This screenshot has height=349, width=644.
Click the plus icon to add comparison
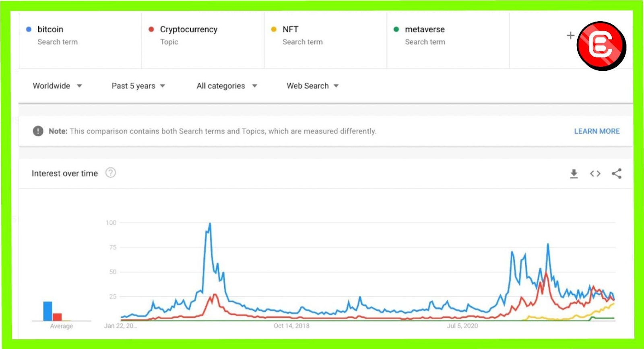570,35
